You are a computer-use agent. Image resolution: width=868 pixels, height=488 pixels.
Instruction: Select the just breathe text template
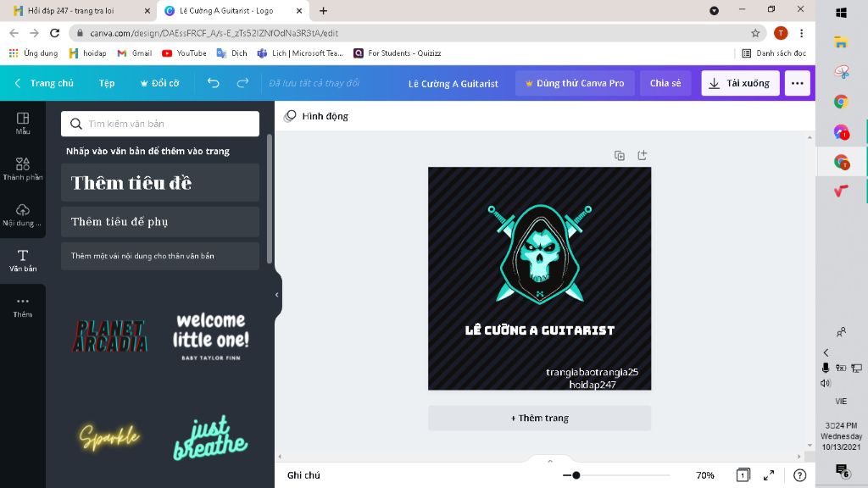click(210, 437)
